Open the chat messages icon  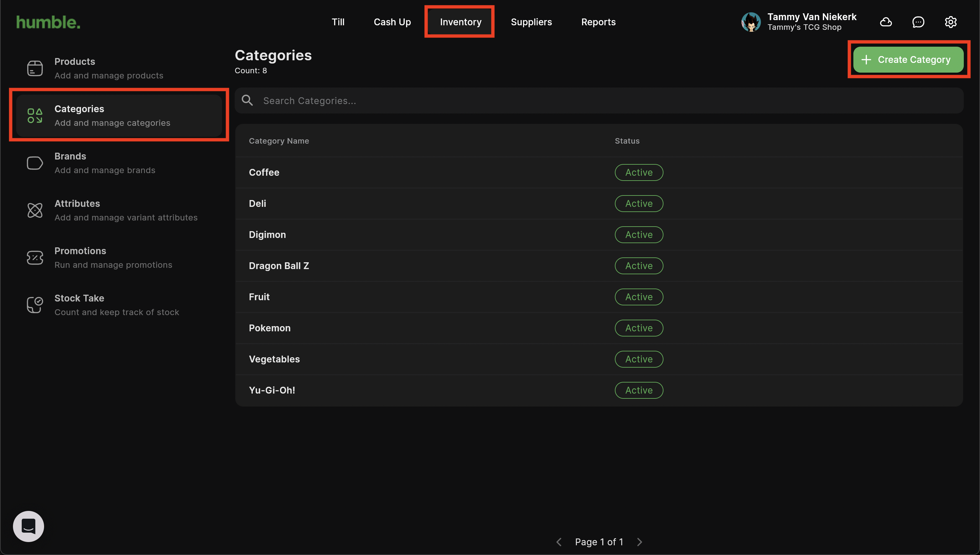(918, 22)
